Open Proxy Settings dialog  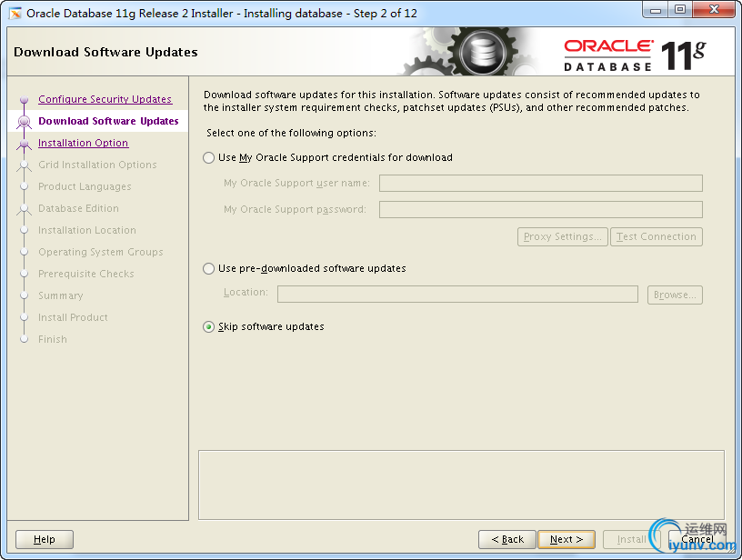point(563,236)
